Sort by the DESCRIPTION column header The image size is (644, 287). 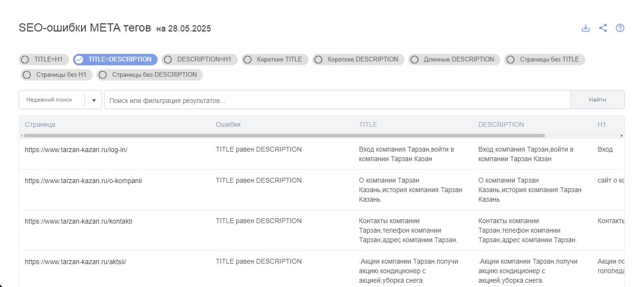[x=501, y=124]
